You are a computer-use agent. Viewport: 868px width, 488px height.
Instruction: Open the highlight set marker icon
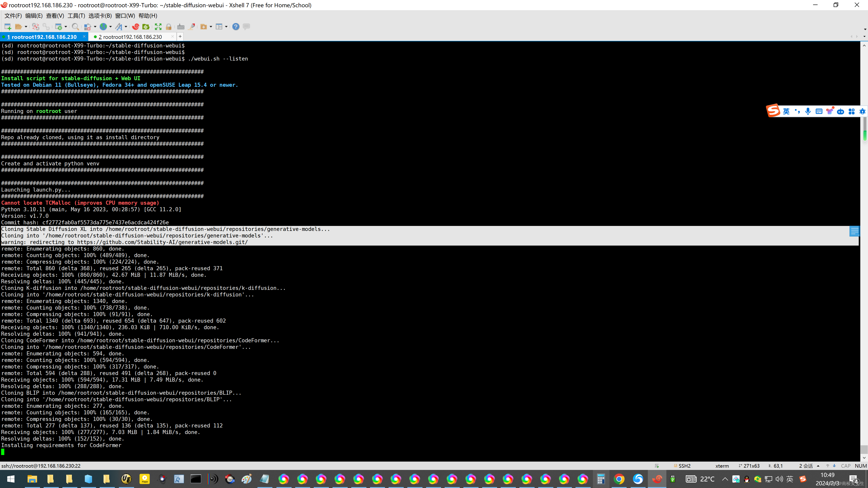tap(192, 27)
